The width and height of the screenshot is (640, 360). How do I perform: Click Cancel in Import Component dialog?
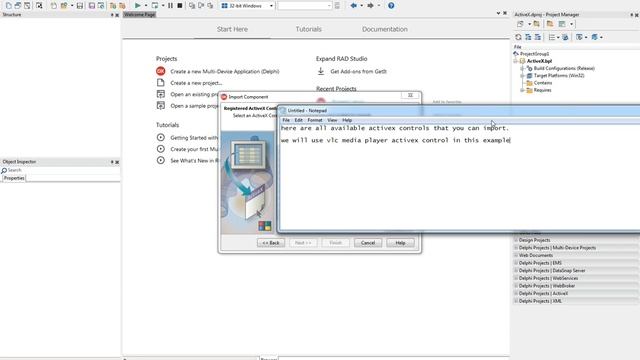point(368,243)
